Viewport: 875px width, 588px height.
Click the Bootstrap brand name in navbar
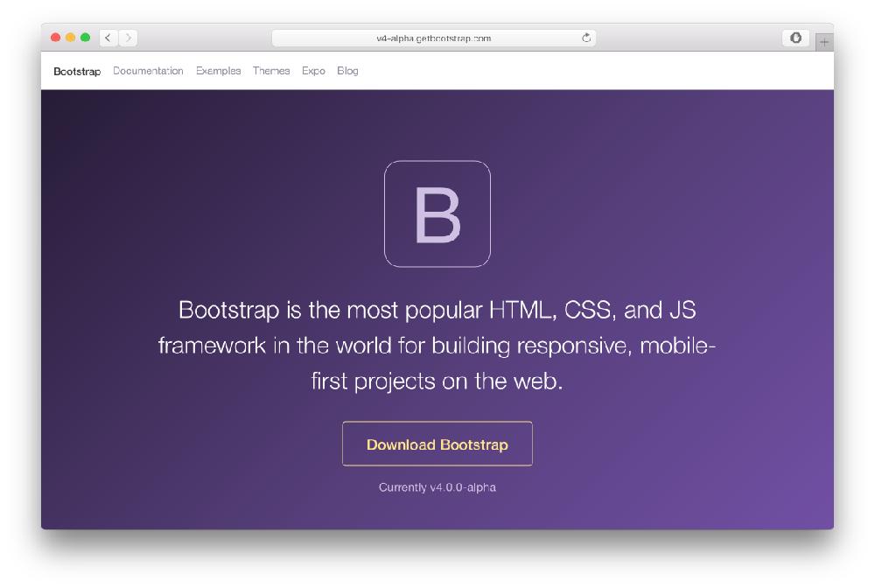(x=77, y=71)
